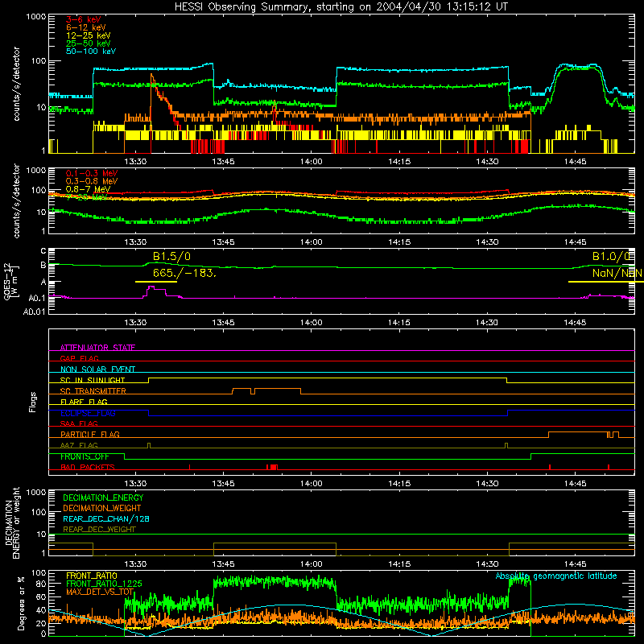The width and height of the screenshot is (644, 644).
Task: Select the FRONTS_OFF flag label
Action: tap(85, 456)
